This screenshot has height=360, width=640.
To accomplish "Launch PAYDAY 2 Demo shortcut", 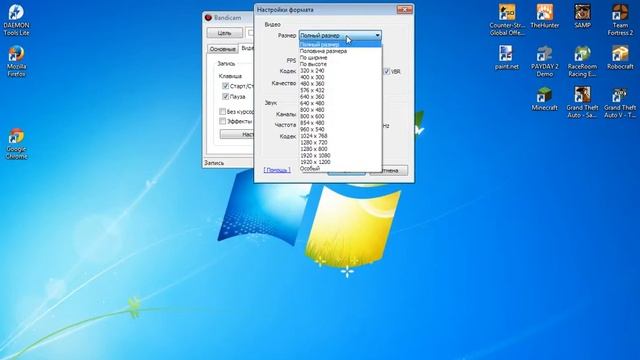I will pos(544,62).
